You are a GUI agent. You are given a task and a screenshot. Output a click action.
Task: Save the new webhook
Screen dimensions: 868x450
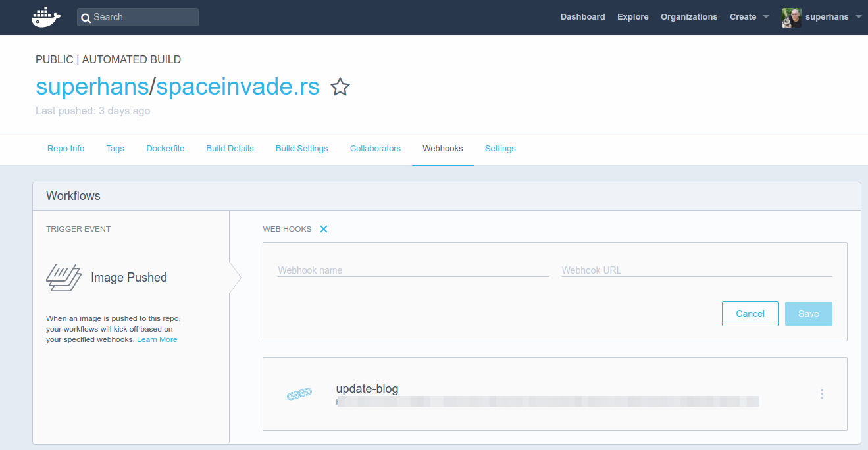point(809,314)
